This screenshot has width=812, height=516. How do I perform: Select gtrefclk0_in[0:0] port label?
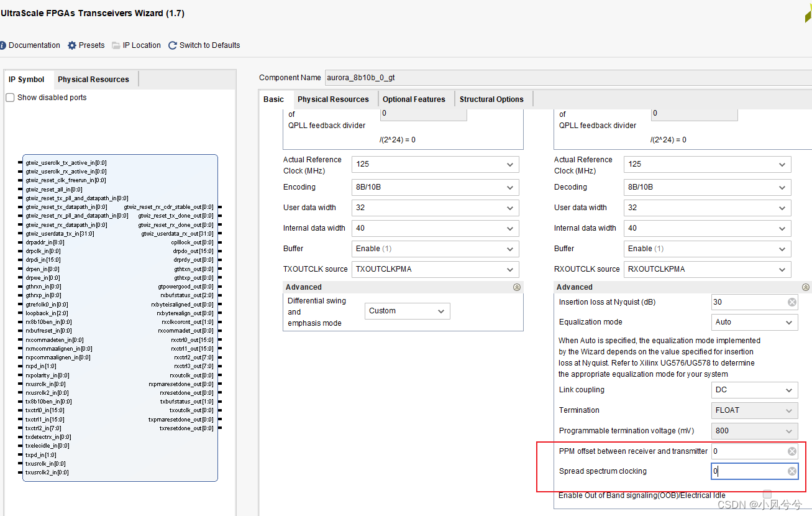coord(47,305)
